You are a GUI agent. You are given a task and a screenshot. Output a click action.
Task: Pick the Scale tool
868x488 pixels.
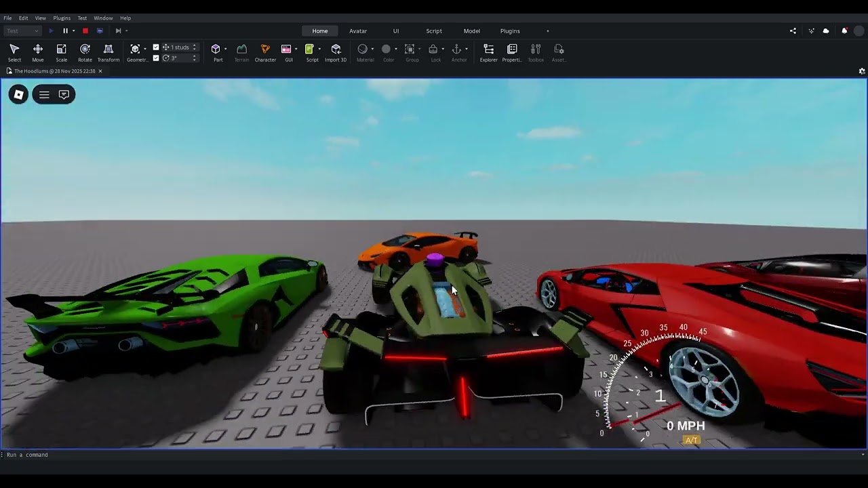point(61,53)
